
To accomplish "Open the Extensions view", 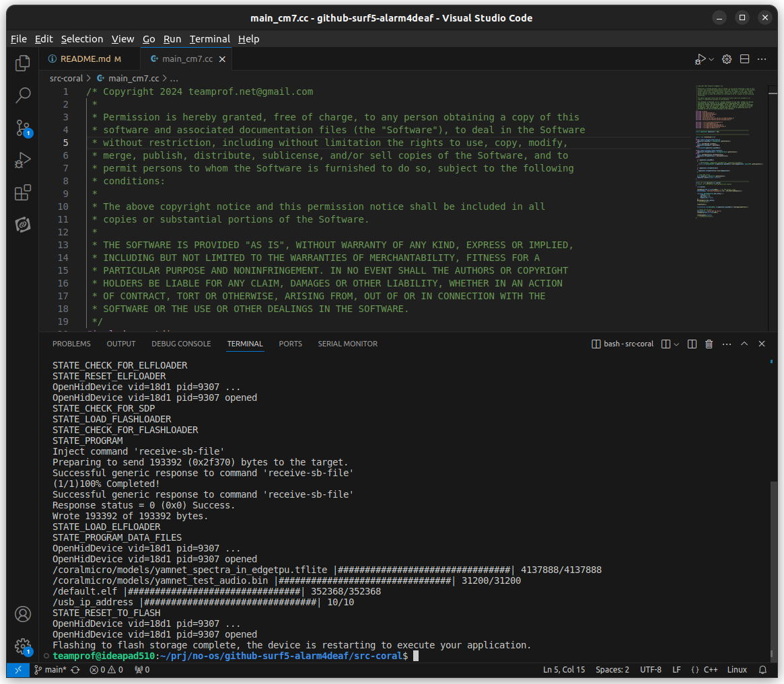I will [x=22, y=192].
